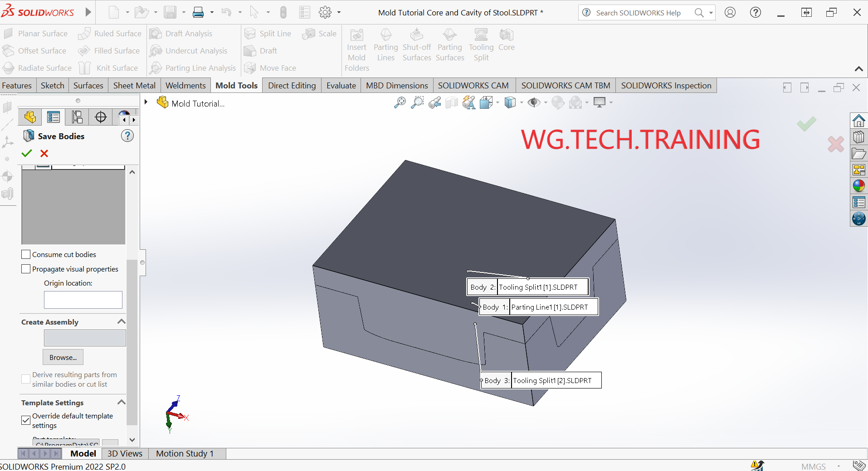Expand the SOLIDWORKS menu arrow
Screen dimensions: 868x471
click(88, 12)
